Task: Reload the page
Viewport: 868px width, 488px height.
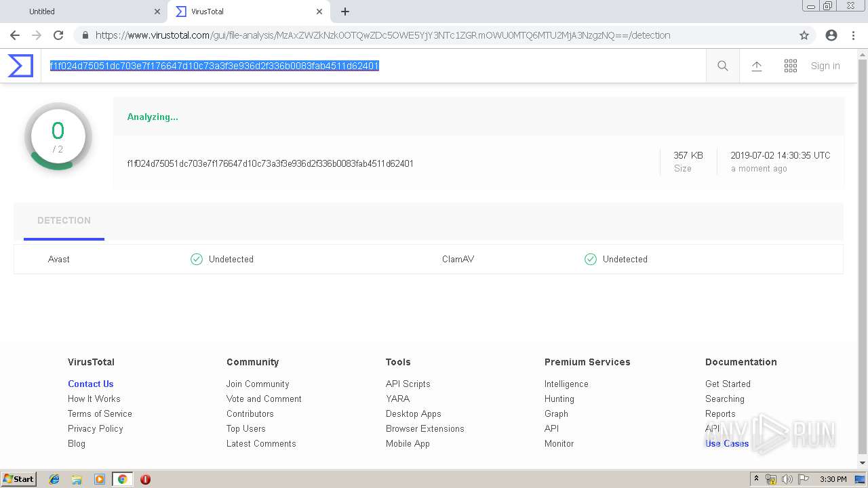Action: click(58, 35)
